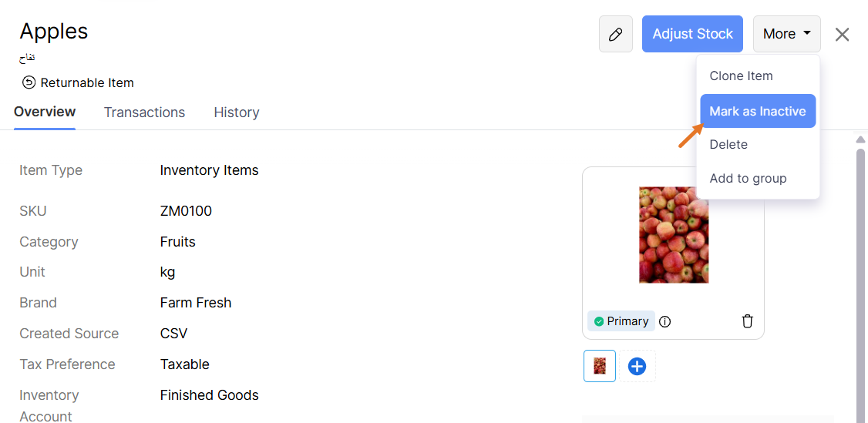Select Delete from the More menu

[x=728, y=144]
